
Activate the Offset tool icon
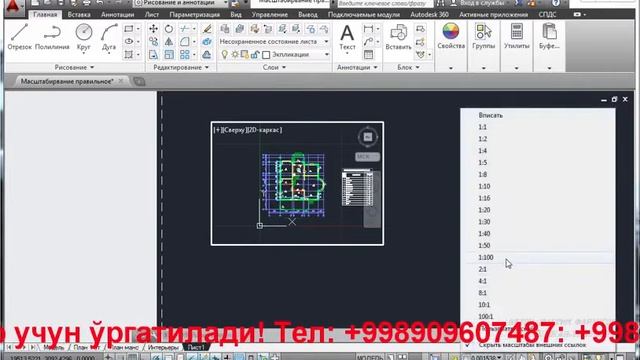(207, 54)
